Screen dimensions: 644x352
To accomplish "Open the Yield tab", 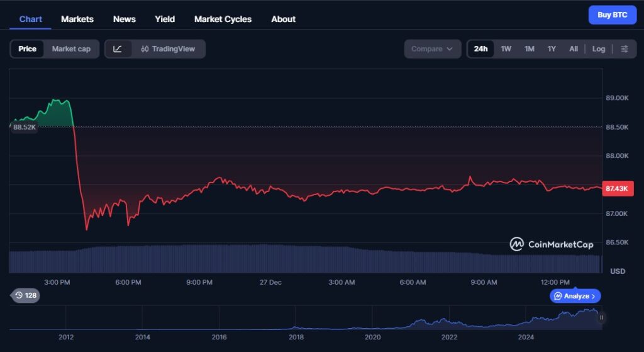I will [165, 20].
